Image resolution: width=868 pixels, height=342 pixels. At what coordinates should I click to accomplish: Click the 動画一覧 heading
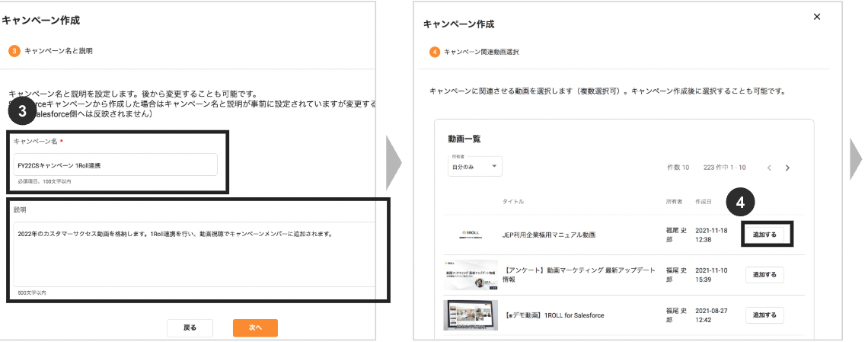pos(464,139)
